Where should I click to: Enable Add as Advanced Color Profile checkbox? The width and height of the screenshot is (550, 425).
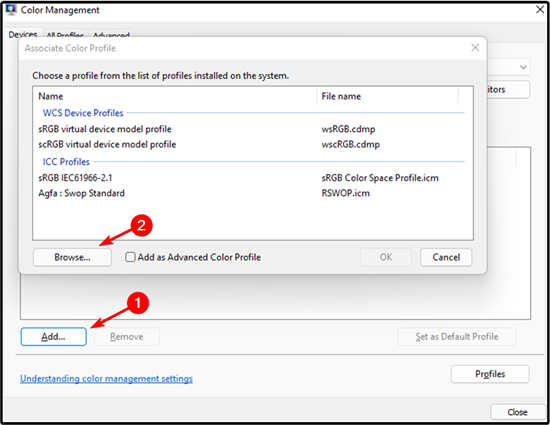click(130, 257)
